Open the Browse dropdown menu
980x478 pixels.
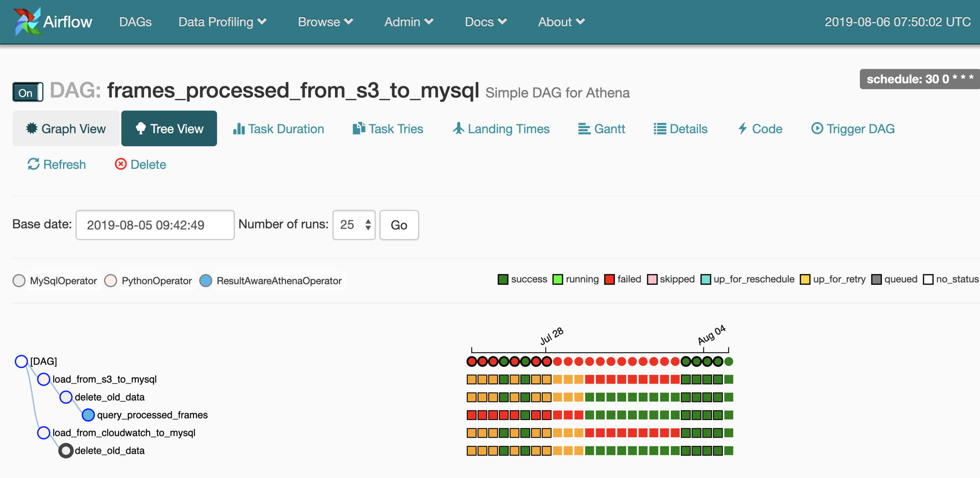(x=325, y=22)
